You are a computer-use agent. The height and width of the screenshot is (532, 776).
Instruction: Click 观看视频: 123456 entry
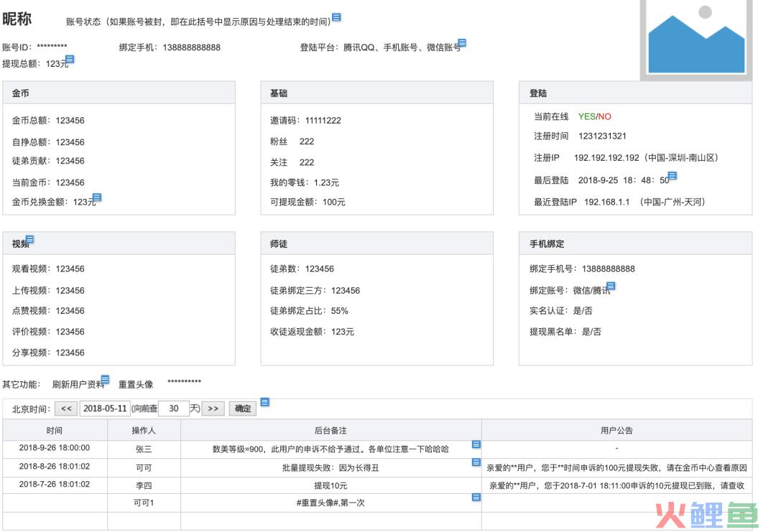[48, 269]
